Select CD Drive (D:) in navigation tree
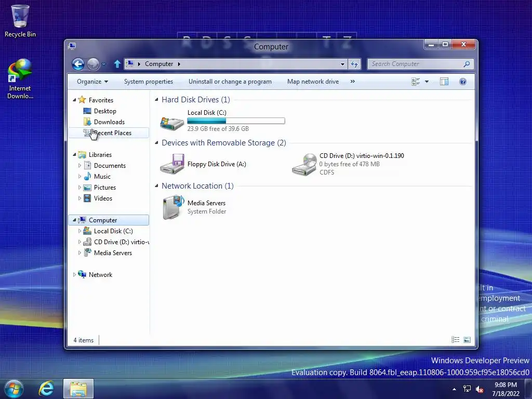532x399 pixels. coord(116,242)
